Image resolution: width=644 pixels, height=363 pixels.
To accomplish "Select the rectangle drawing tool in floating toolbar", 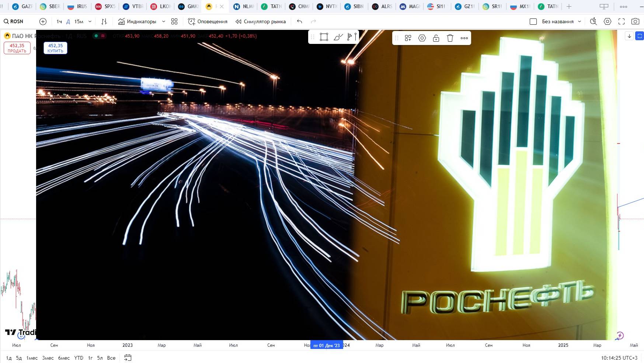I will (324, 37).
